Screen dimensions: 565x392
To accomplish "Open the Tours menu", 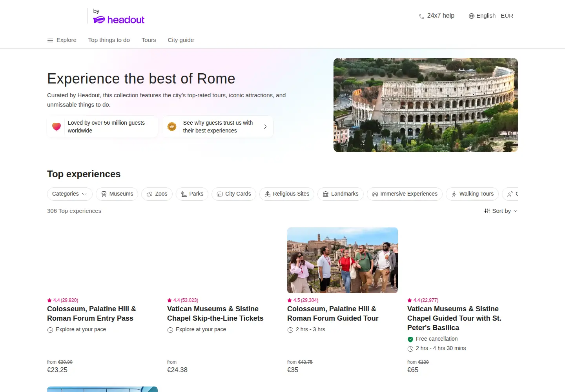I will point(149,40).
